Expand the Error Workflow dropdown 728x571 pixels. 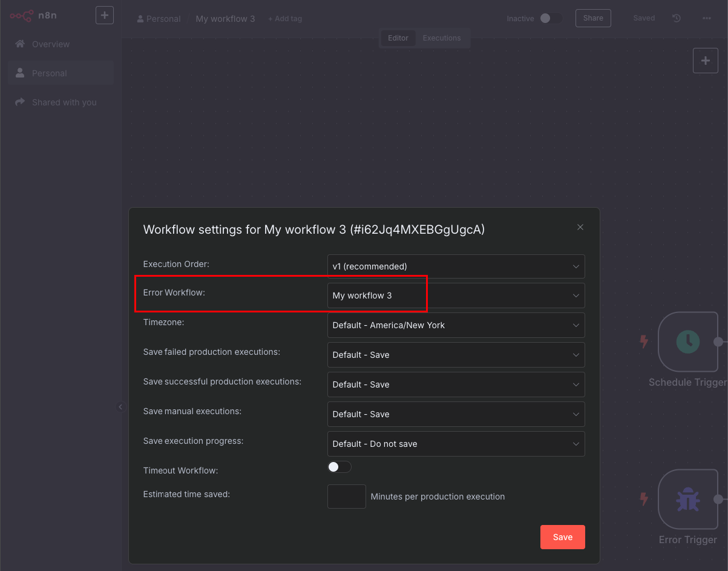(x=456, y=295)
